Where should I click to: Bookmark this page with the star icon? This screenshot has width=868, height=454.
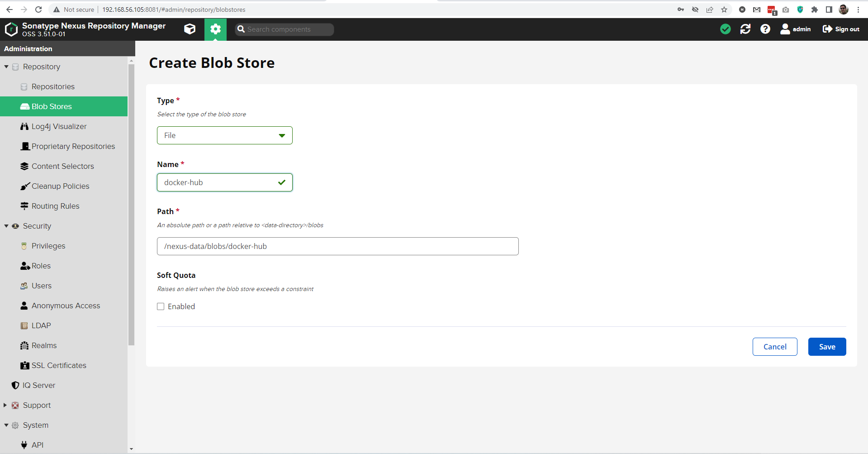(x=724, y=10)
